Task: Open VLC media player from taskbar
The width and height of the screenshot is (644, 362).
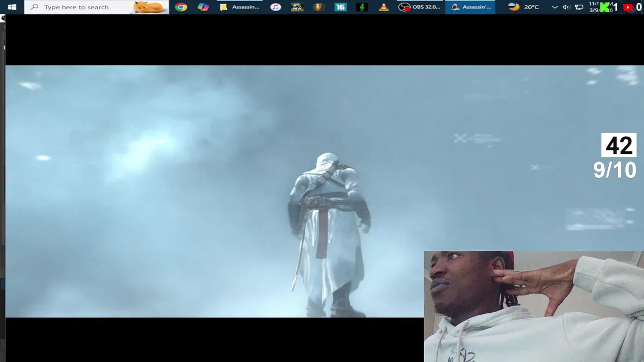Action: (384, 7)
